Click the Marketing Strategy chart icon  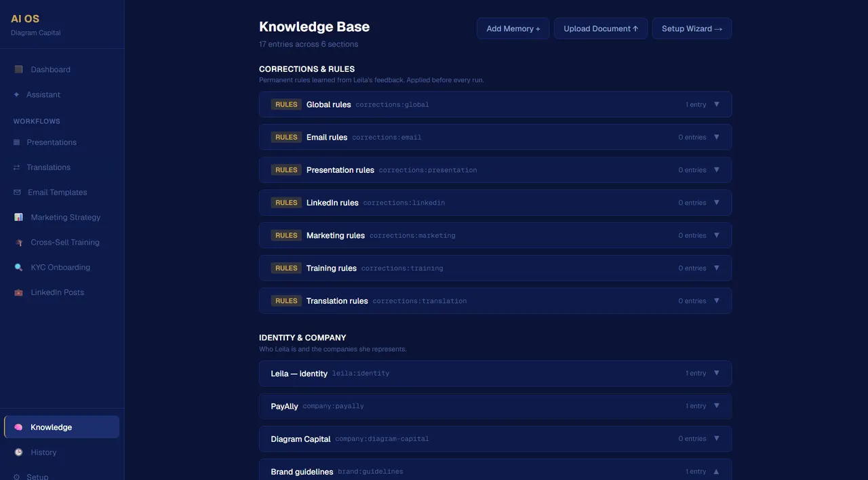(18, 217)
